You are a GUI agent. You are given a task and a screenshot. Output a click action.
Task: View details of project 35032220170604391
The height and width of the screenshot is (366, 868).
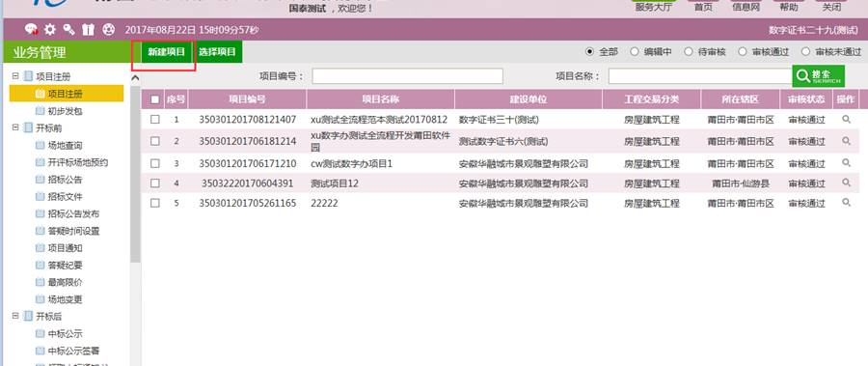coord(846,183)
